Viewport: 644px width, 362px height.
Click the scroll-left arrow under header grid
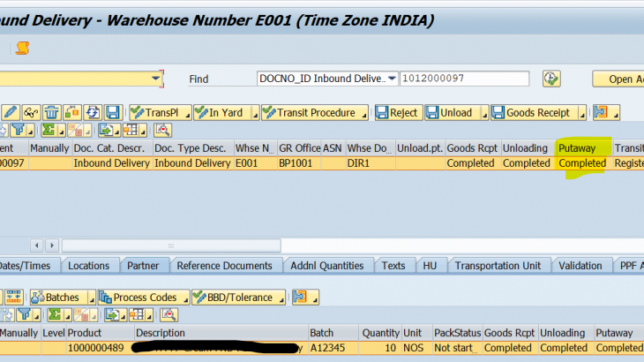pos(37,245)
